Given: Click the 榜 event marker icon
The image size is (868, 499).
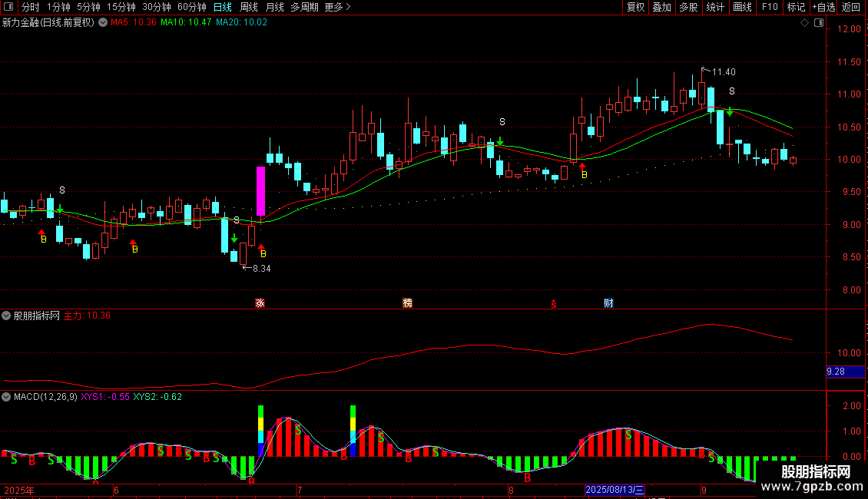Looking at the screenshot, I should pos(407,302).
